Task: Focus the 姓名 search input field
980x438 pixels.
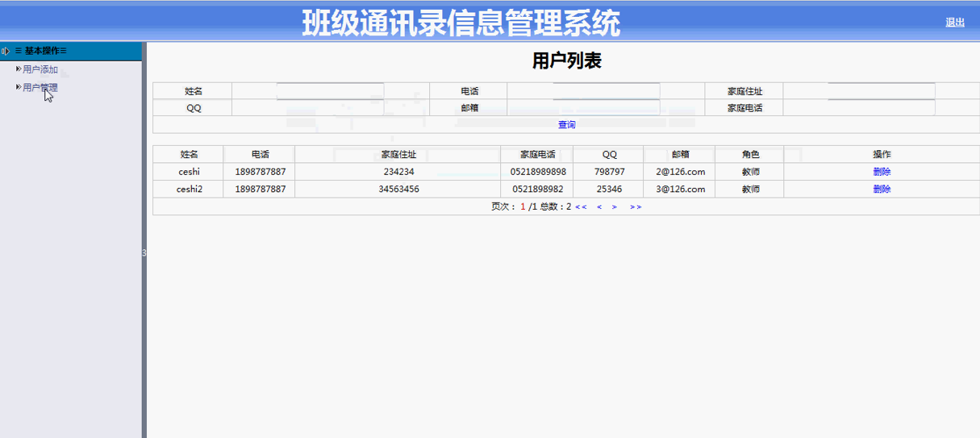Action: 330,91
